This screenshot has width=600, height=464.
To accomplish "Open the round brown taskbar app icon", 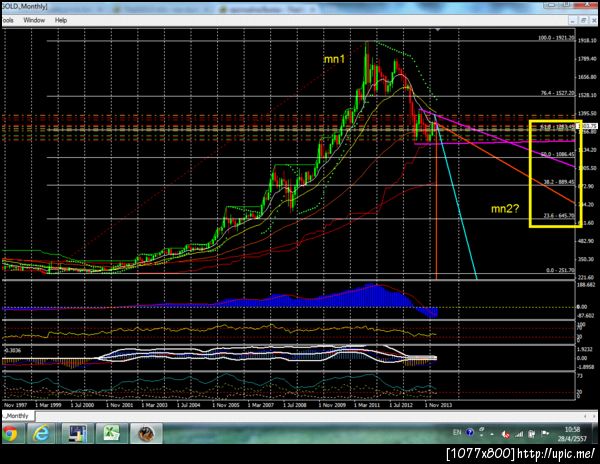I will (146, 434).
